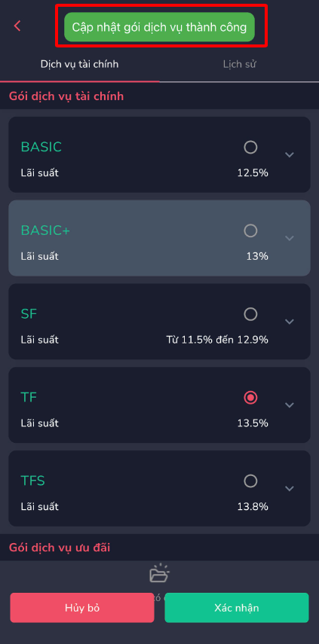Dismiss the green success notification banner
This screenshot has width=319, height=644.
click(x=160, y=27)
